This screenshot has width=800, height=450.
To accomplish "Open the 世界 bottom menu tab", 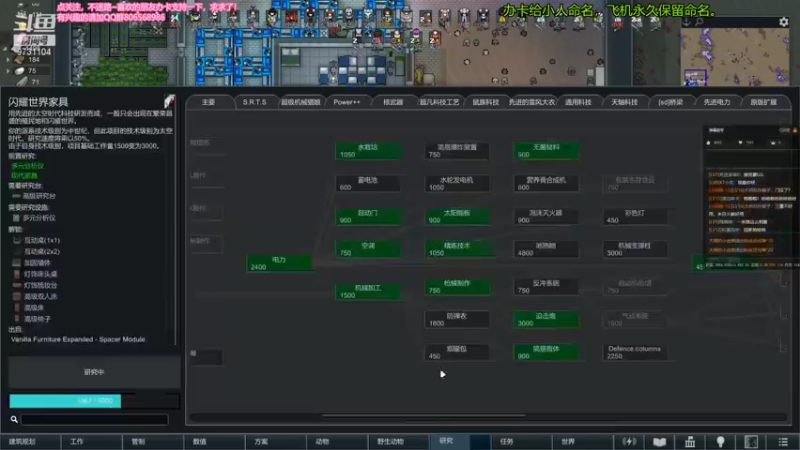I will click(582, 442).
